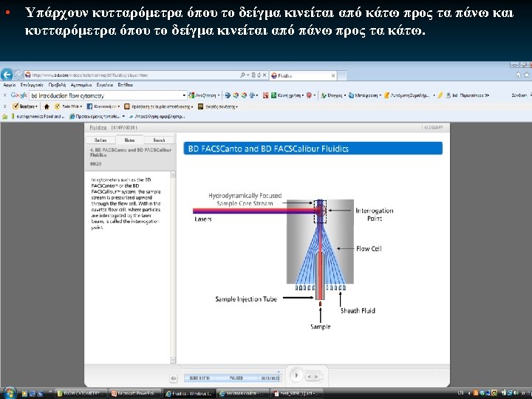Click the Facebook Κοινοποίηση share button
This screenshot has width=532, height=399.
pos(103,106)
